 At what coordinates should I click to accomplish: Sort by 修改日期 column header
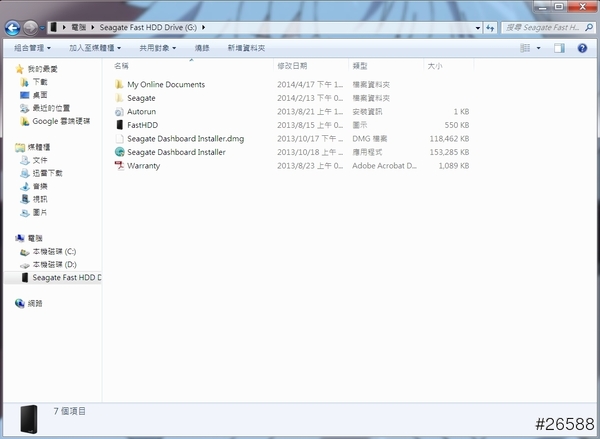click(x=292, y=66)
